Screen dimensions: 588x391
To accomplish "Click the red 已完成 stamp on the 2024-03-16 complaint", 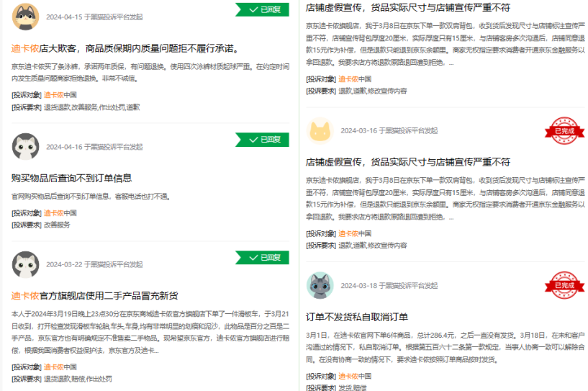I will click(564, 131).
